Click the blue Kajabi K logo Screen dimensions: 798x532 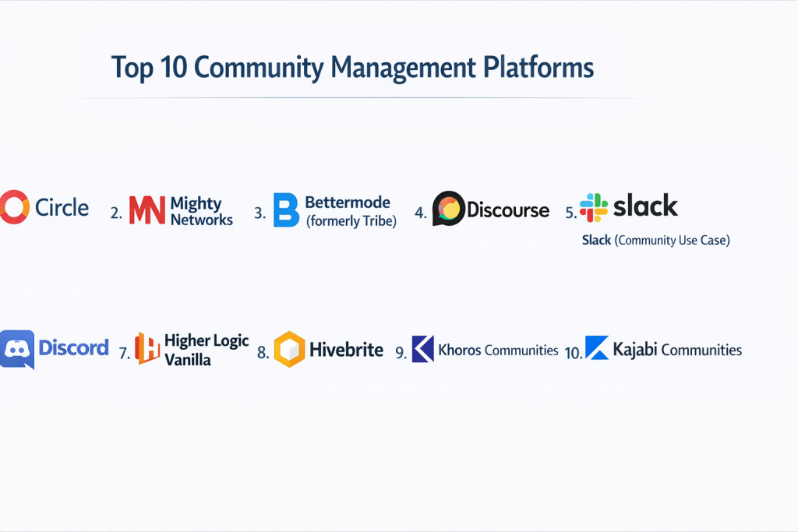coord(597,348)
